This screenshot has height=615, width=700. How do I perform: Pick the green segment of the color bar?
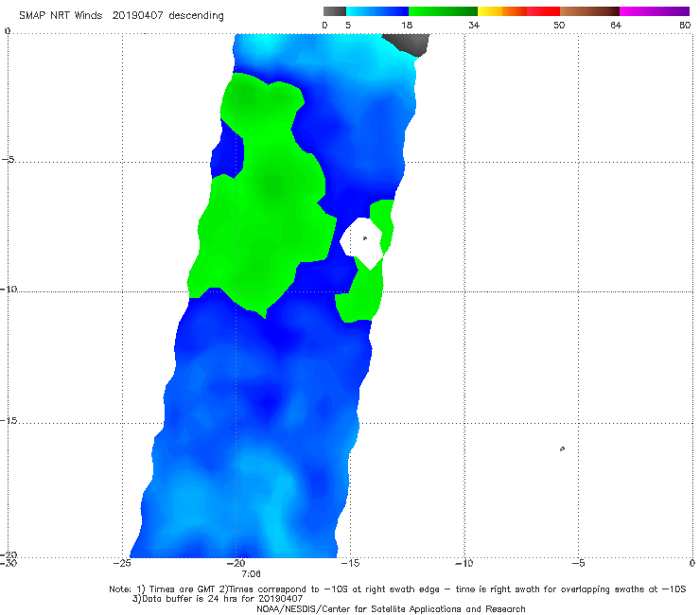443,11
